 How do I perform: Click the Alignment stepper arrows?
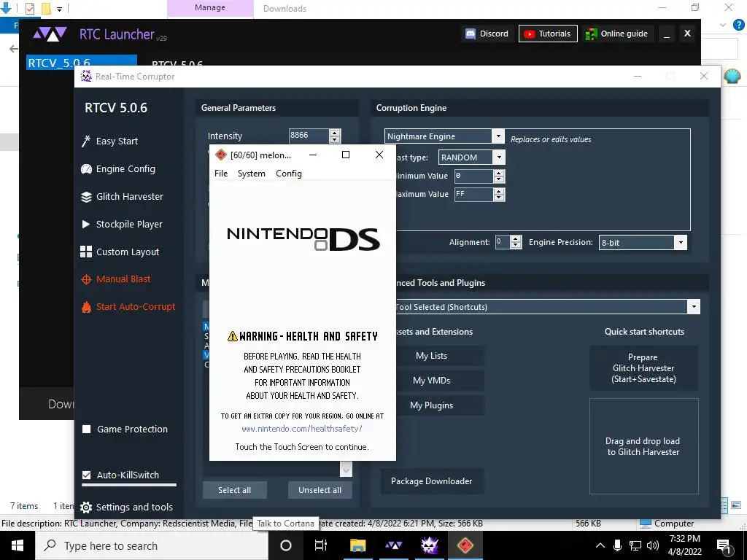(x=516, y=242)
